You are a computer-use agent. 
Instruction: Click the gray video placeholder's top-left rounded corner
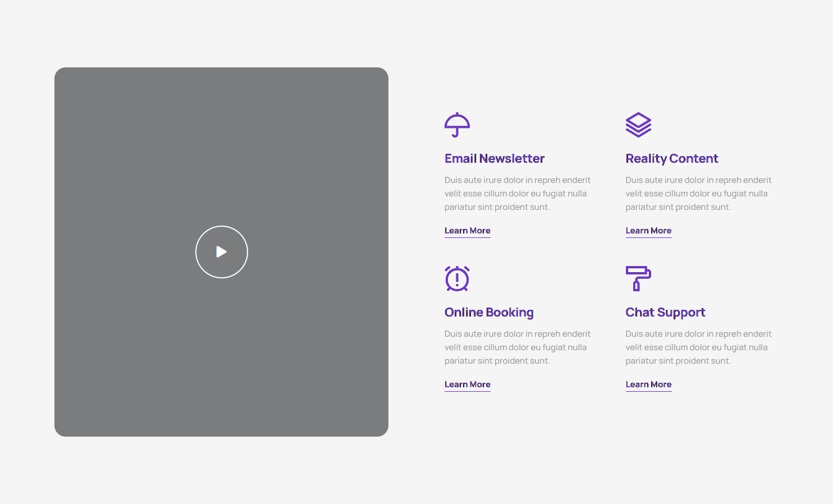[x=60, y=72]
